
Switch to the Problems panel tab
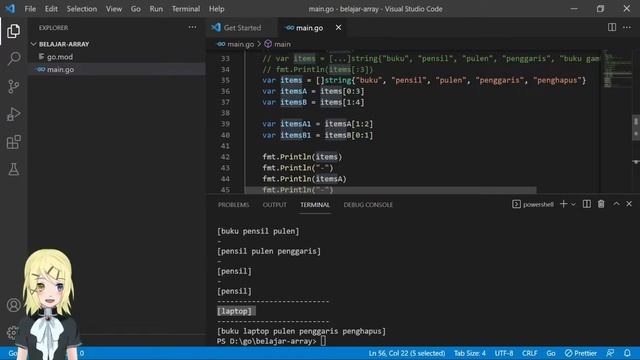tap(233, 204)
